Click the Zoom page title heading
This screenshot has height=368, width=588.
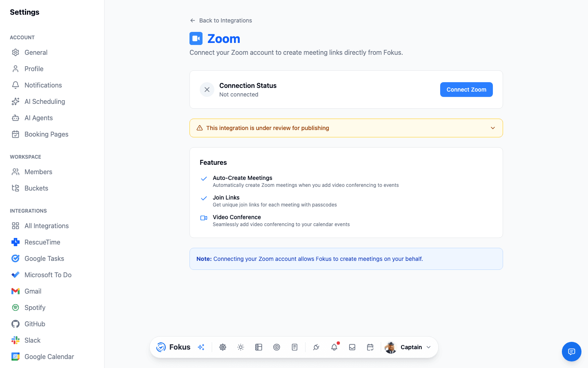tap(224, 38)
